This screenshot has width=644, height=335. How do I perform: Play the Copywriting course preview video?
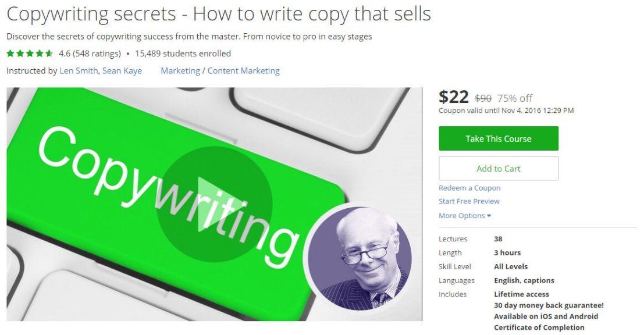(x=215, y=204)
